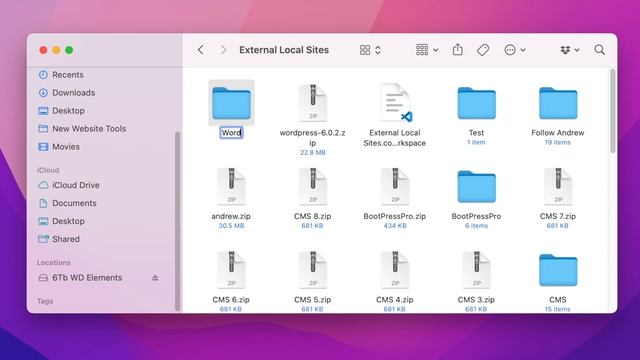Eject the 6Tb WD Elements drive

(155, 278)
